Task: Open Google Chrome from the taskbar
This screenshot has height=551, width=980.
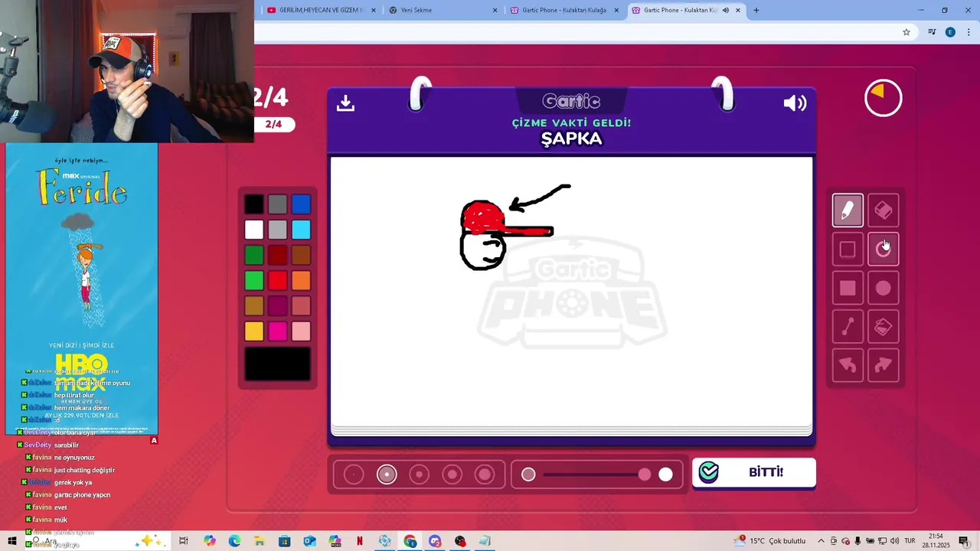Action: click(x=410, y=541)
